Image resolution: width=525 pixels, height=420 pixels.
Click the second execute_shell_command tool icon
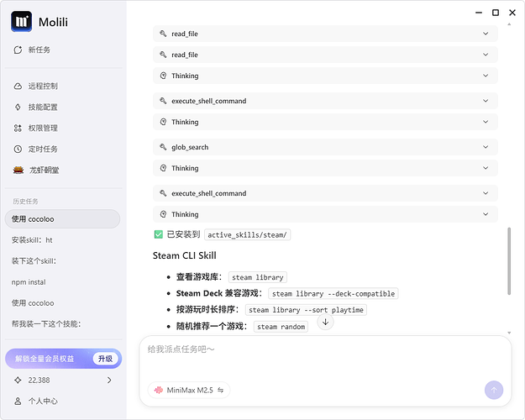(x=163, y=193)
